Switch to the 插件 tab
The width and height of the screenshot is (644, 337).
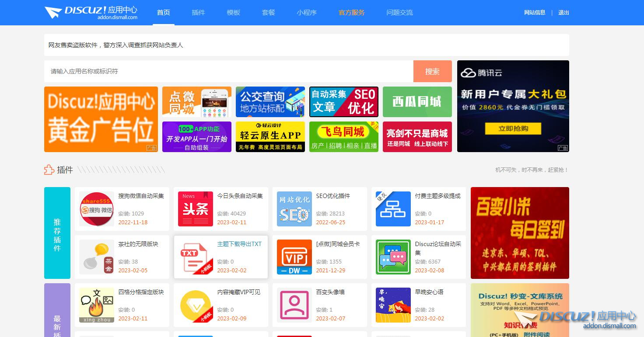click(x=198, y=12)
